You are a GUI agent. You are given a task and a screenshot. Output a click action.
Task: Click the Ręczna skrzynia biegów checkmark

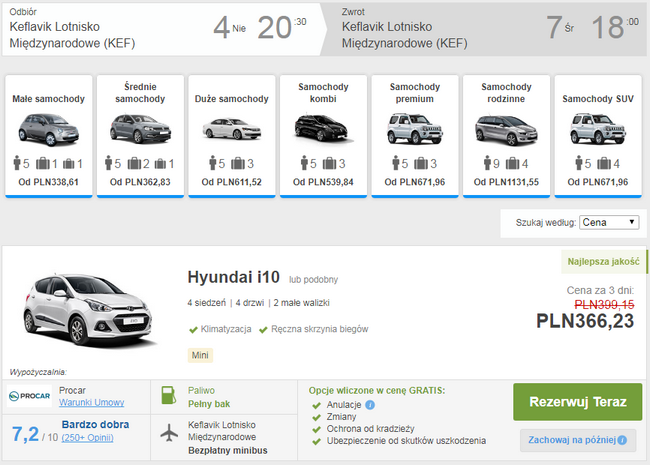[x=263, y=330]
